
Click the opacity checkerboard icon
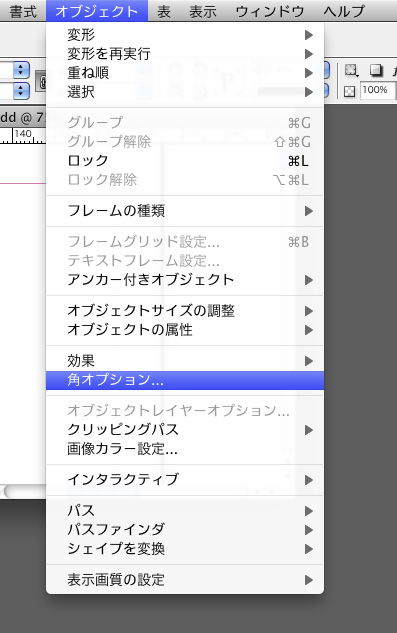coord(349,91)
